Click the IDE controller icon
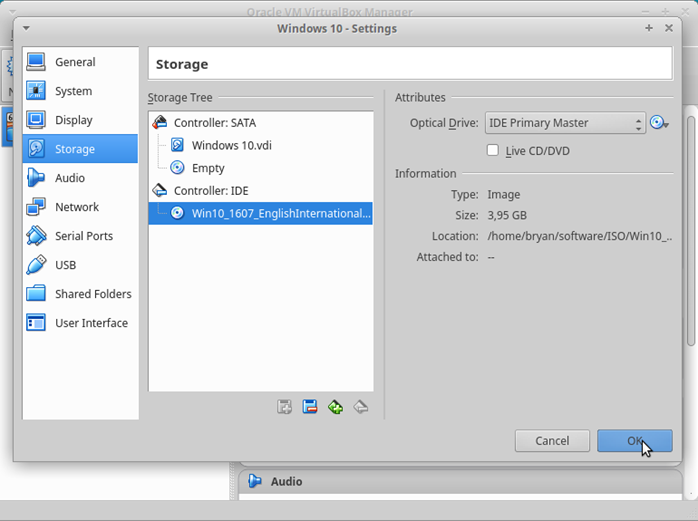698x521 pixels. click(159, 191)
